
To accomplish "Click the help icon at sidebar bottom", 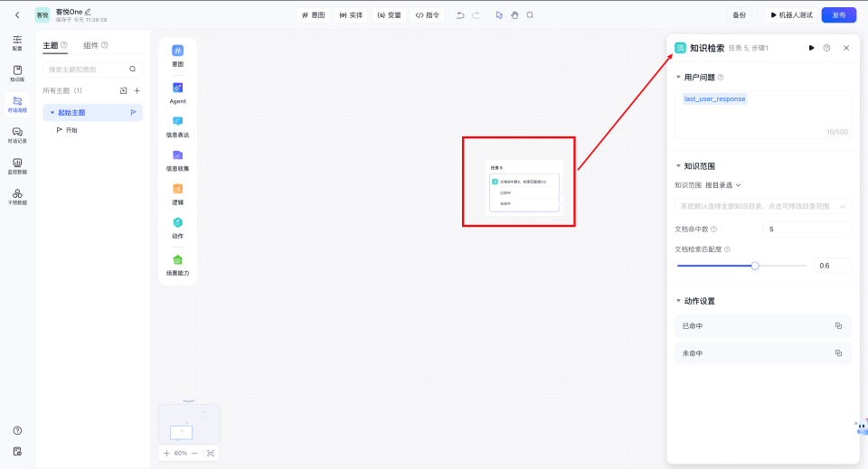I will tap(17, 431).
